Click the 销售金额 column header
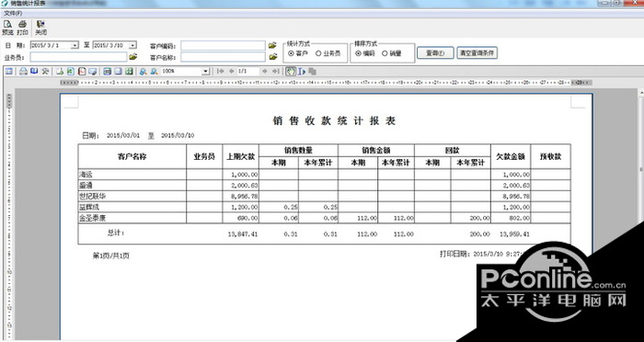The height and width of the screenshot is (342, 644). click(x=376, y=150)
